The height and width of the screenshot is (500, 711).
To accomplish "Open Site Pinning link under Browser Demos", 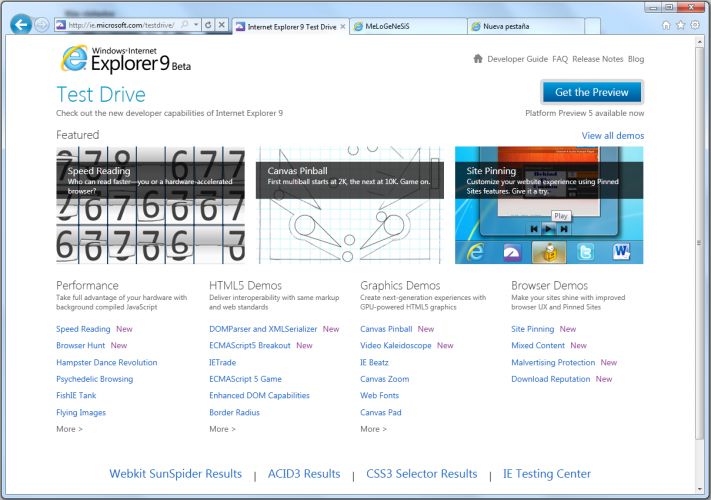I will point(532,329).
